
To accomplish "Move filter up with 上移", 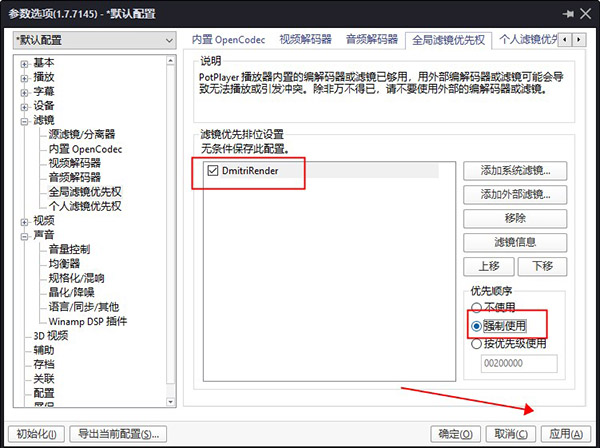I will pyautogui.click(x=489, y=266).
